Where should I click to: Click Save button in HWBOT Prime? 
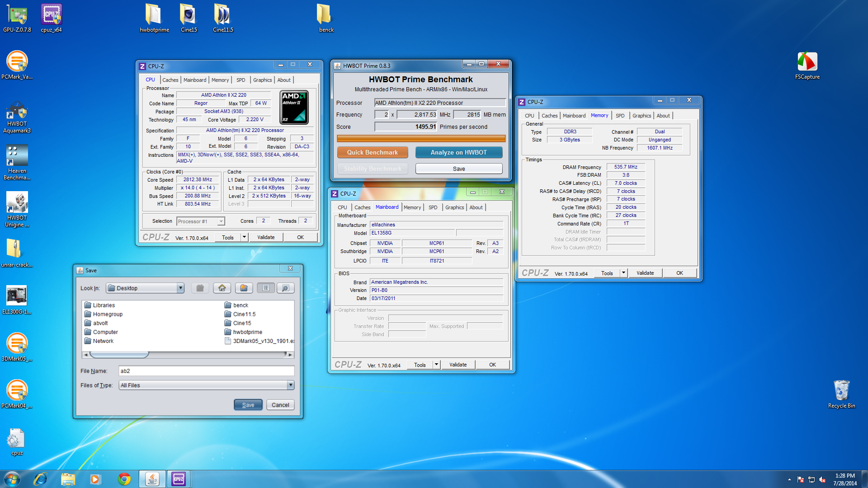(459, 169)
